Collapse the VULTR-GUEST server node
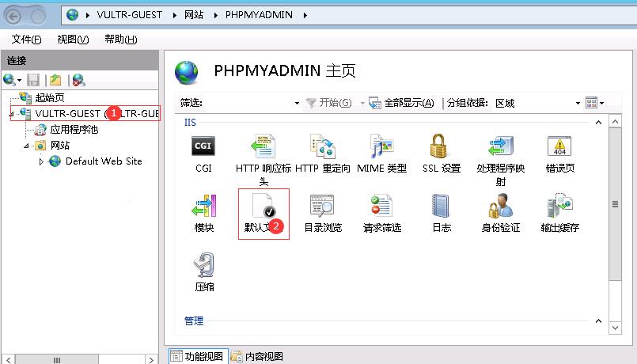This screenshot has width=637, height=364. pyautogui.click(x=12, y=114)
